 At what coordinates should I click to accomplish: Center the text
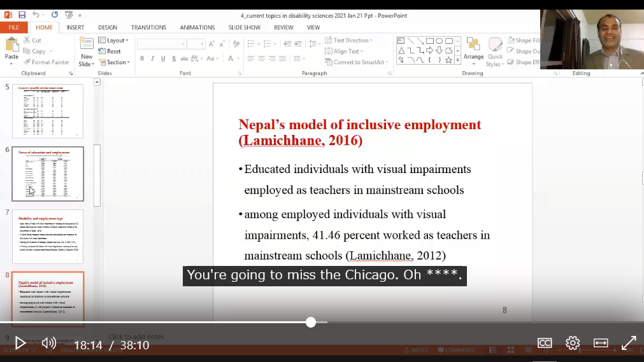[261, 59]
